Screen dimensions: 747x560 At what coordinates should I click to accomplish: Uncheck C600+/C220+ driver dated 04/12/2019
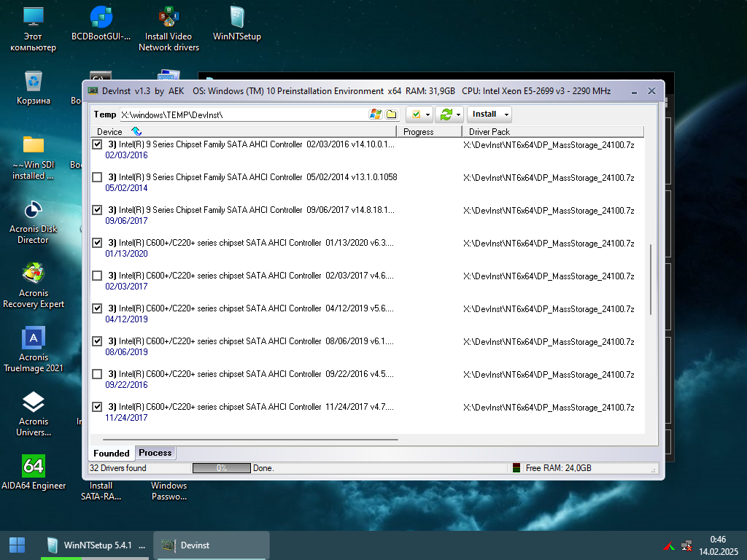pyautogui.click(x=97, y=308)
